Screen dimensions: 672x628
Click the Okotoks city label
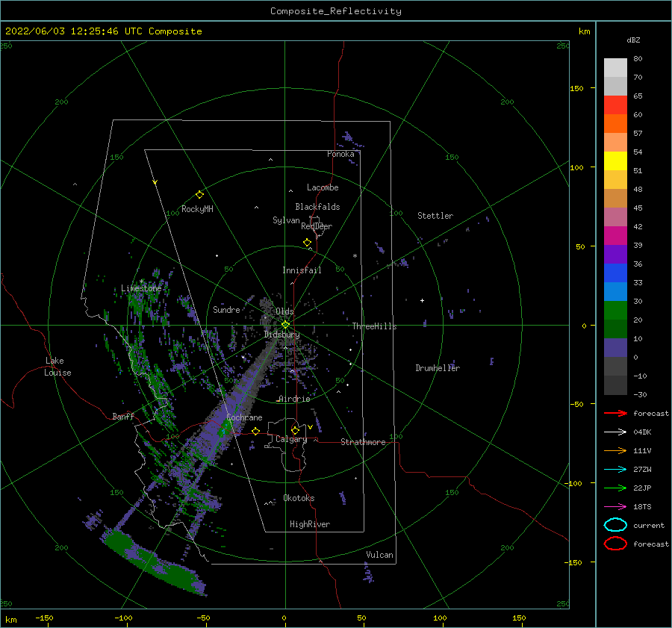299,497
